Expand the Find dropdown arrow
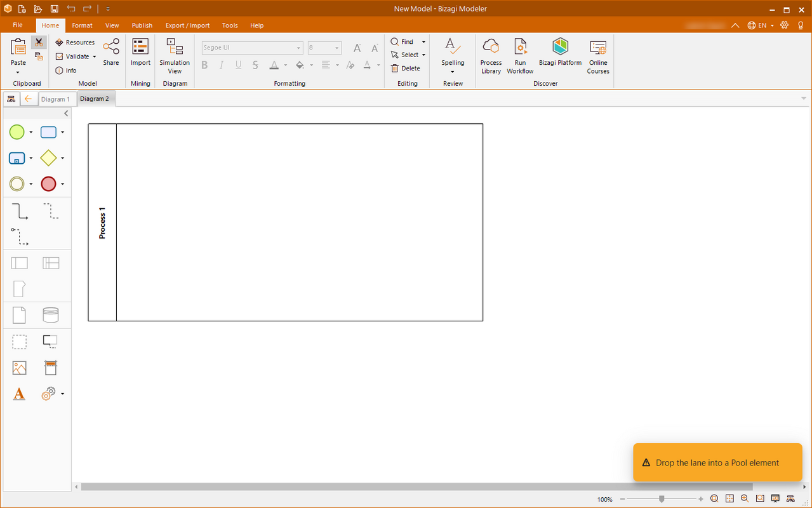 (423, 42)
